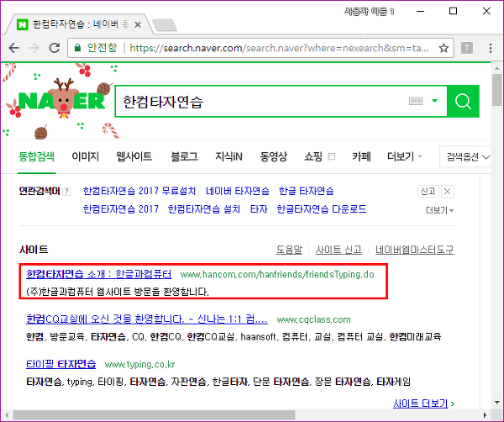This screenshot has width=504, height=422.
Task: Click related search 한컴타자연습 설치
Action: tap(204, 209)
